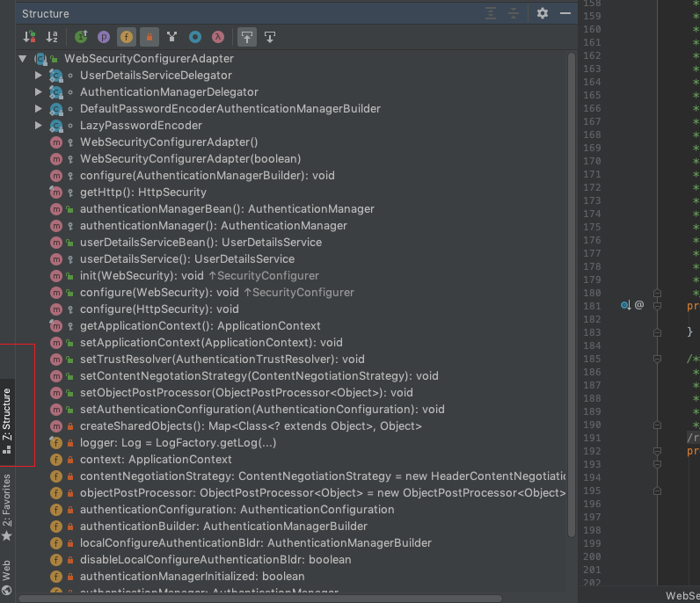This screenshot has height=603, width=700.
Task: Toggle Show Anonymous Classes blue circle icon
Action: tap(195, 37)
